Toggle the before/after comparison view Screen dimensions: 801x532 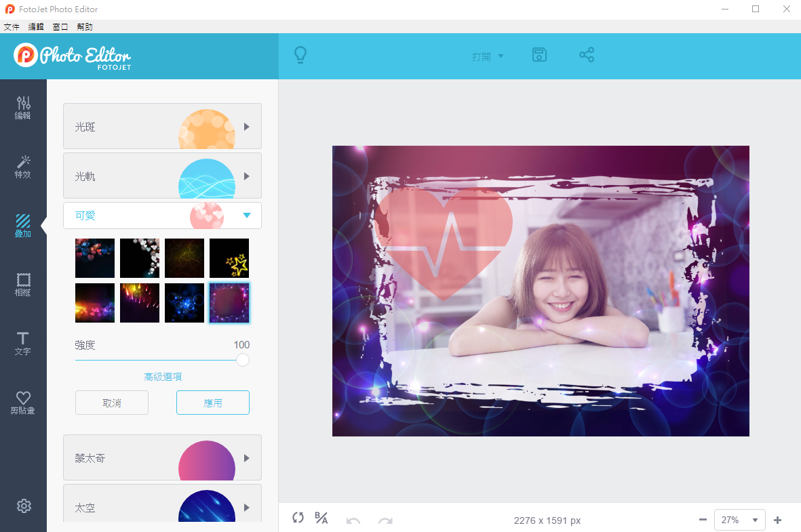pyautogui.click(x=321, y=518)
